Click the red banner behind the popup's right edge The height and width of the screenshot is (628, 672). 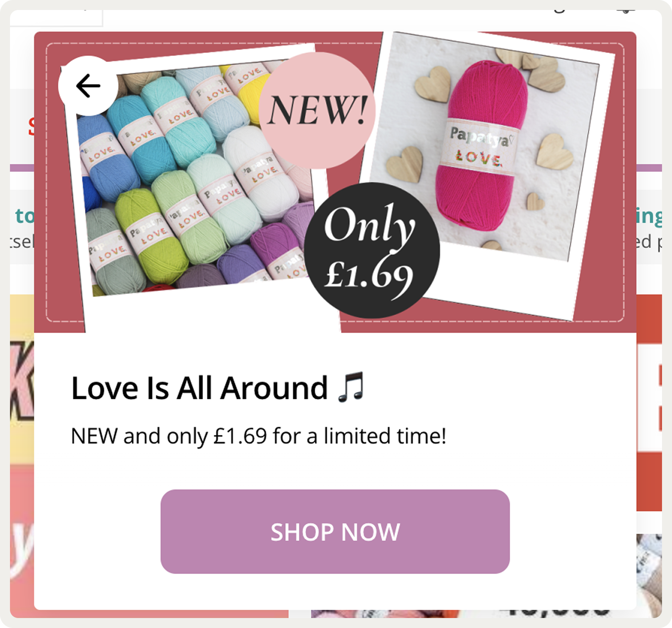tap(649, 403)
